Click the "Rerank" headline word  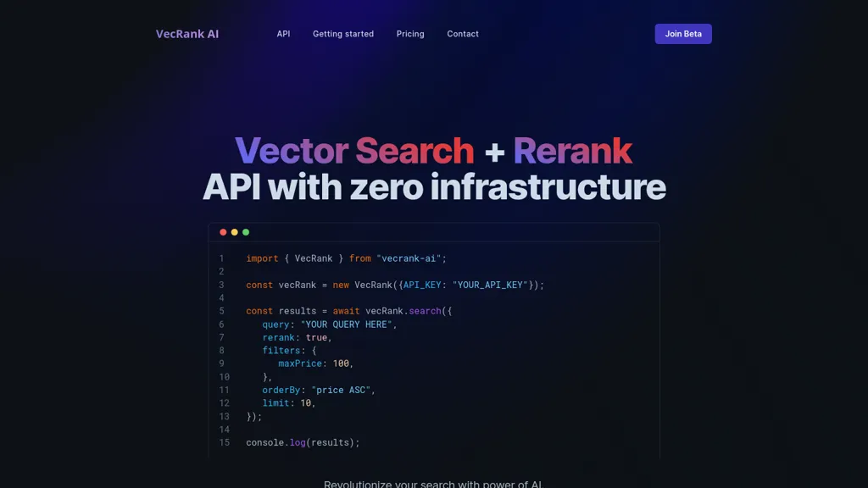[x=572, y=151]
